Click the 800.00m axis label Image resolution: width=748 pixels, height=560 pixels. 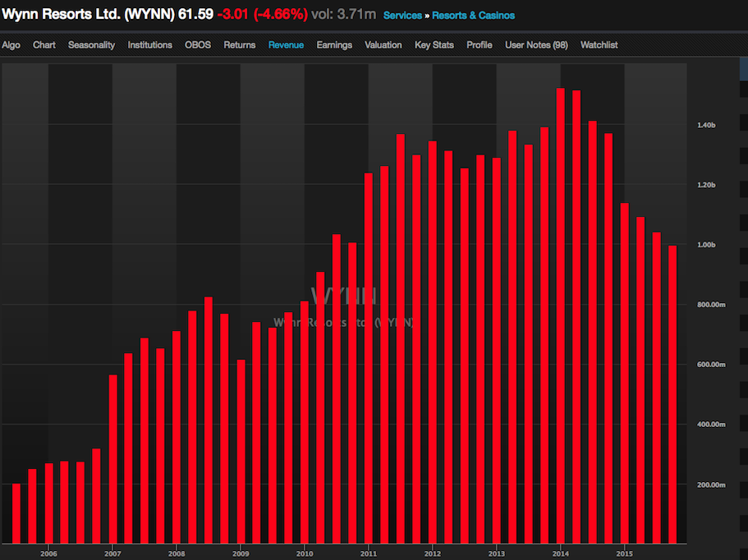711,305
